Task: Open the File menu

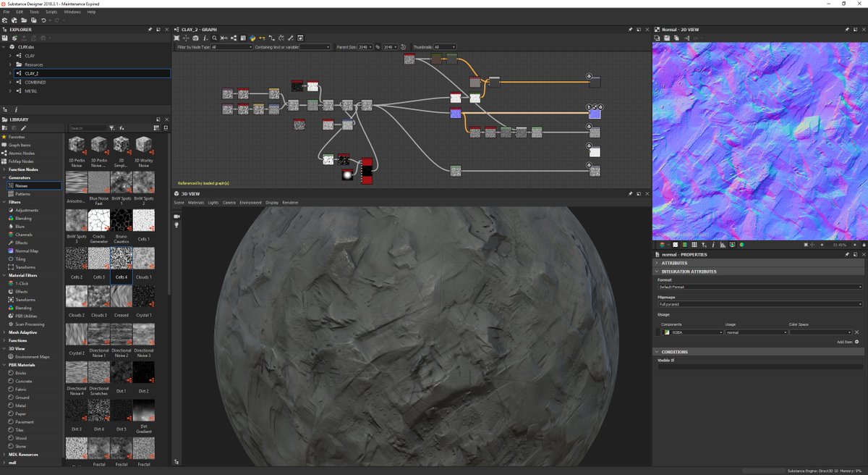Action: [6, 12]
